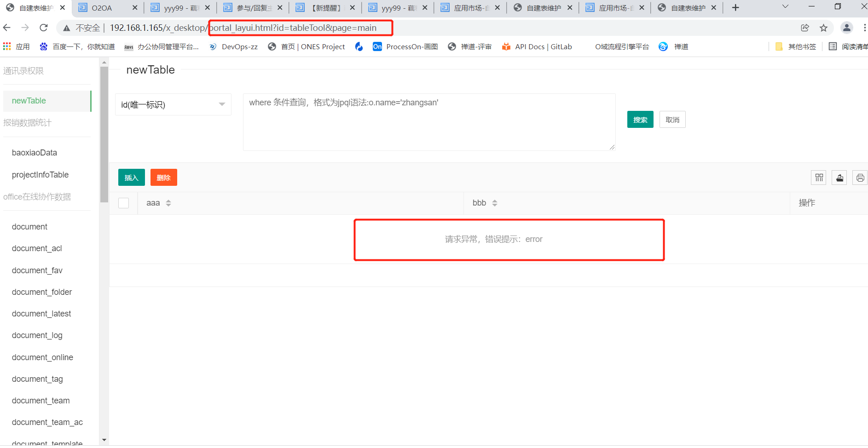Screen dimensions: 868x448
Task: Open the ProcessOn-画图 bookmark
Action: point(405,46)
